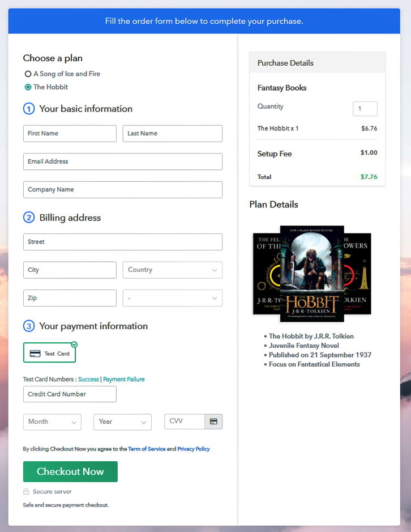Click the Checkout Now button
Viewport: 411px width, 532px height.
[71, 471]
